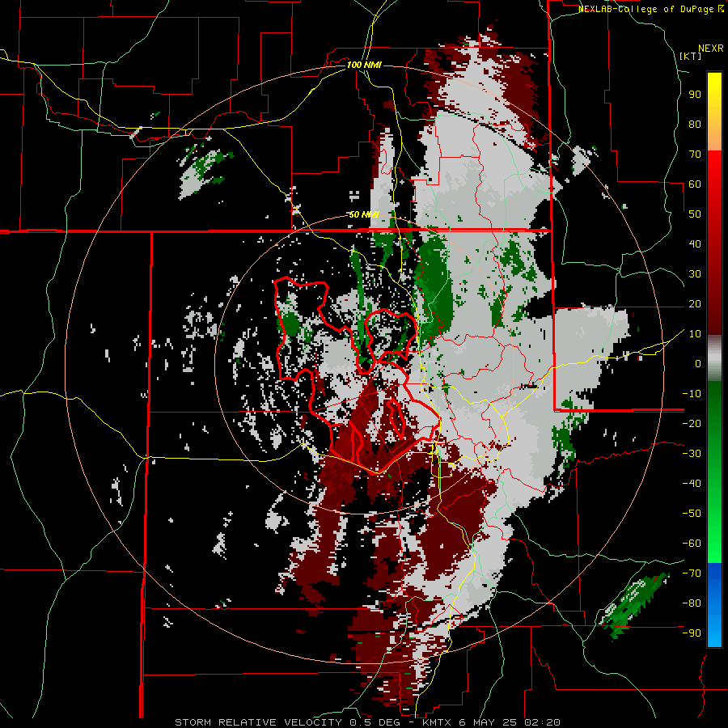Viewport: 728px width, 728px height.
Task: Click the NEXR label above the color scale
Action: point(710,48)
